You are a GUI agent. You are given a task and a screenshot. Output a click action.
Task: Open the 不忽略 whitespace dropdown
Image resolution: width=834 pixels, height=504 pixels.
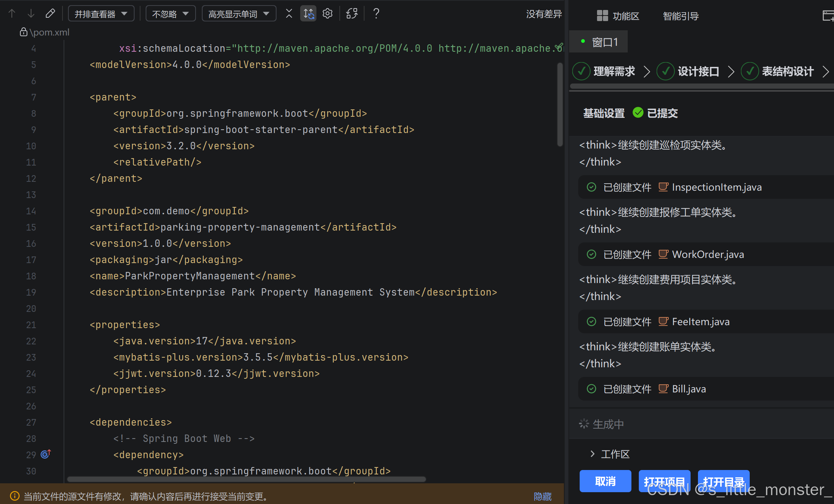click(x=170, y=14)
